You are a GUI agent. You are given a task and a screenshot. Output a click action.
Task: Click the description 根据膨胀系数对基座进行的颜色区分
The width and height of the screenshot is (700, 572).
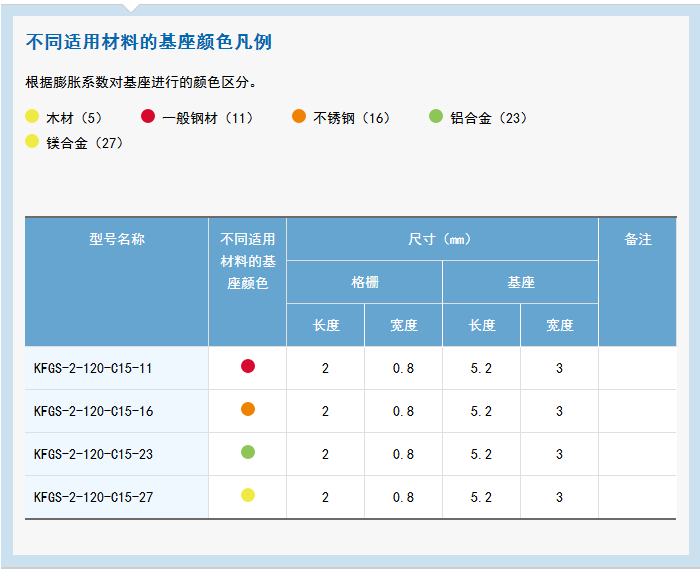pyautogui.click(x=140, y=82)
